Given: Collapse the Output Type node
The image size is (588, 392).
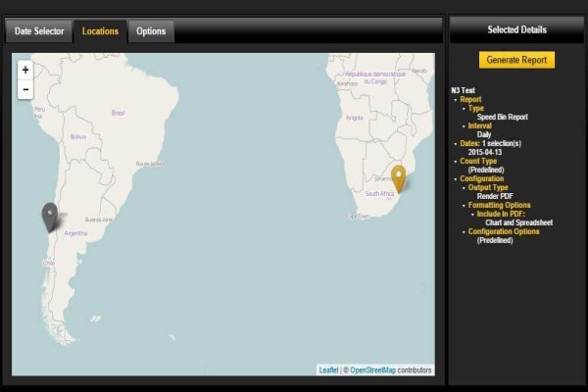Looking at the screenshot, I should click(x=464, y=188).
